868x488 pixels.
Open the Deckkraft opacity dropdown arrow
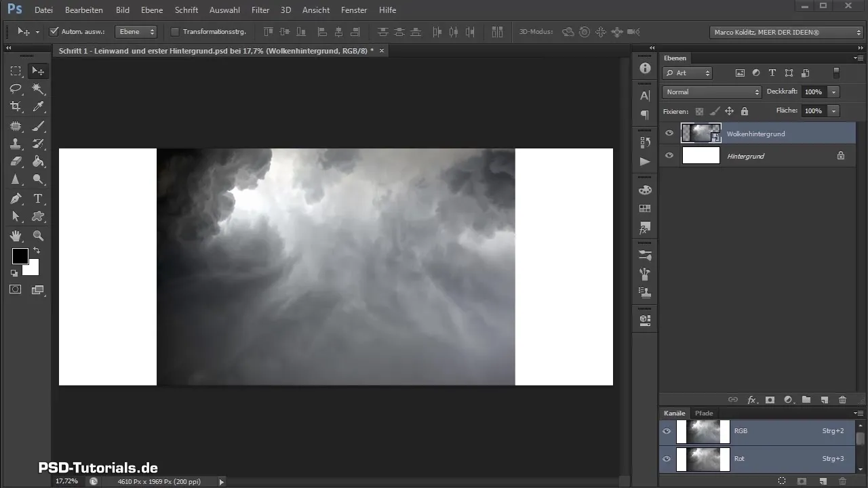[x=833, y=91]
